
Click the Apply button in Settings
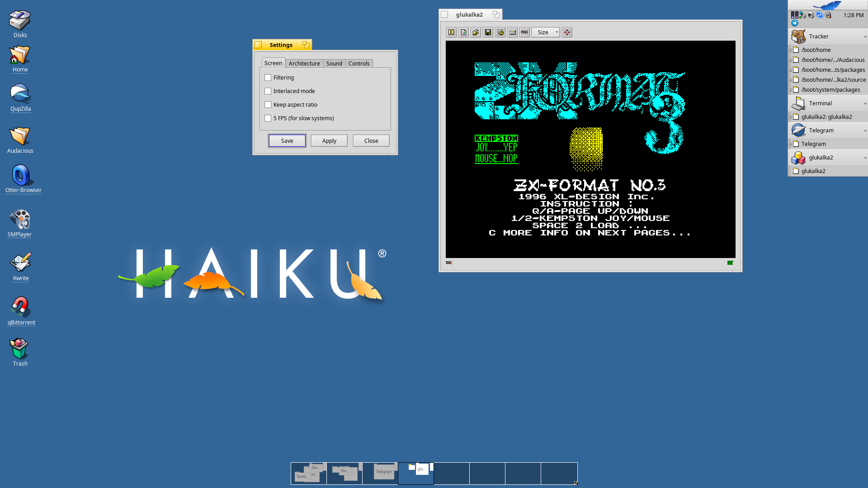pos(329,141)
